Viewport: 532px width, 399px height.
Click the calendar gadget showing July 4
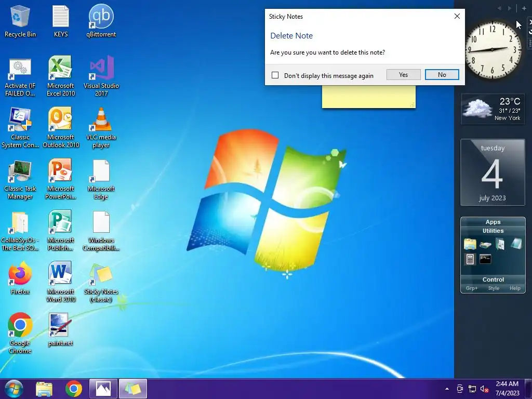pos(493,172)
